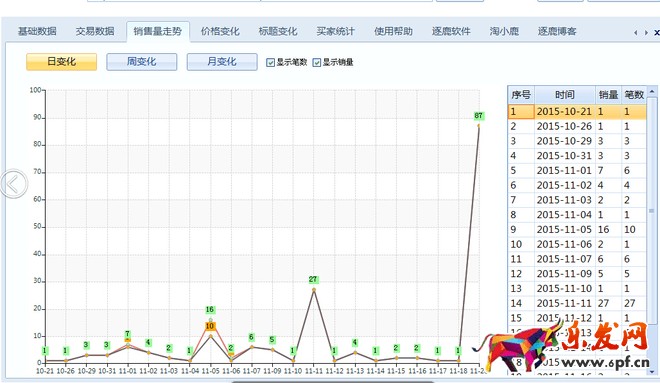
Task: Click the table vertical scrollbar thumb
Action: 652,210
